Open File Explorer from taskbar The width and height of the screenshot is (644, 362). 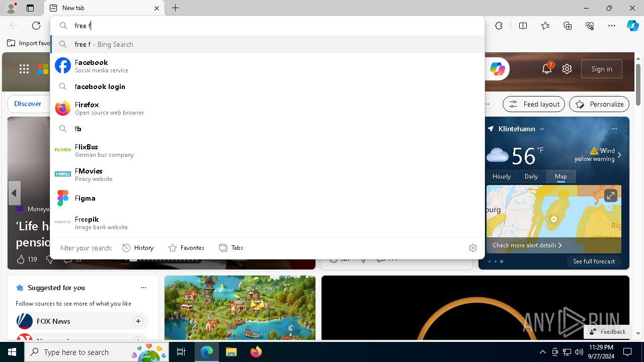(x=231, y=352)
